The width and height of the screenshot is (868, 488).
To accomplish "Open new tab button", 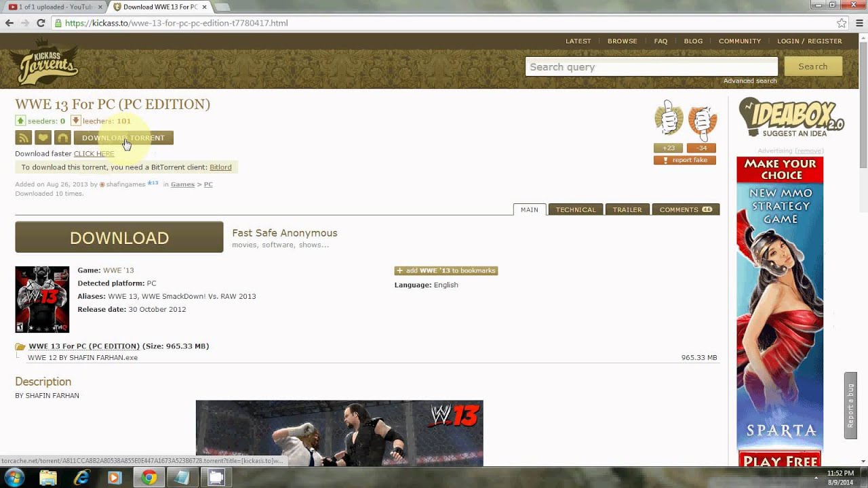I will tap(222, 7).
